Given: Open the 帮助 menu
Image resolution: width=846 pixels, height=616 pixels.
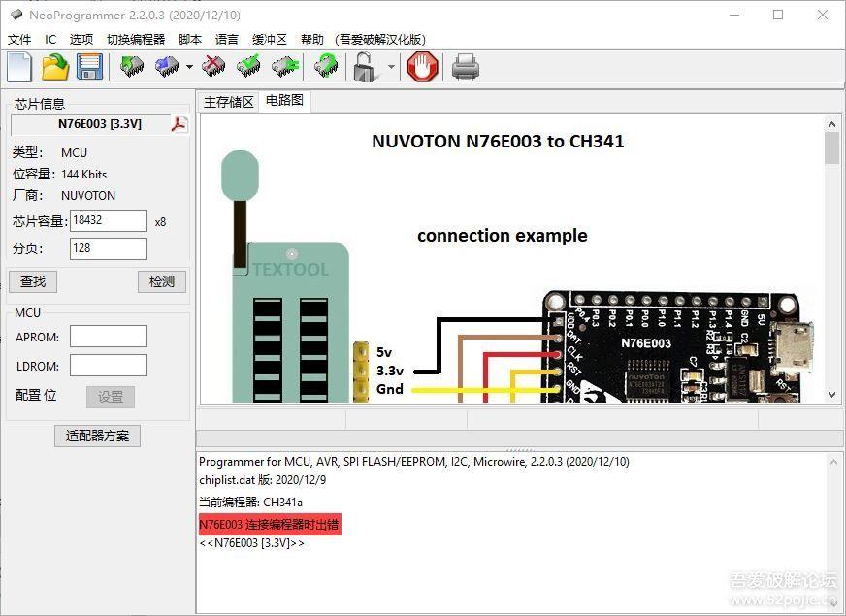Looking at the screenshot, I should [312, 40].
